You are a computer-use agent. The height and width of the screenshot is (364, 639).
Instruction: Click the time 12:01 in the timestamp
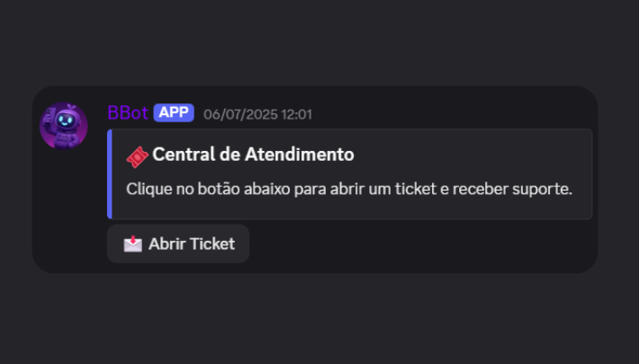click(297, 114)
